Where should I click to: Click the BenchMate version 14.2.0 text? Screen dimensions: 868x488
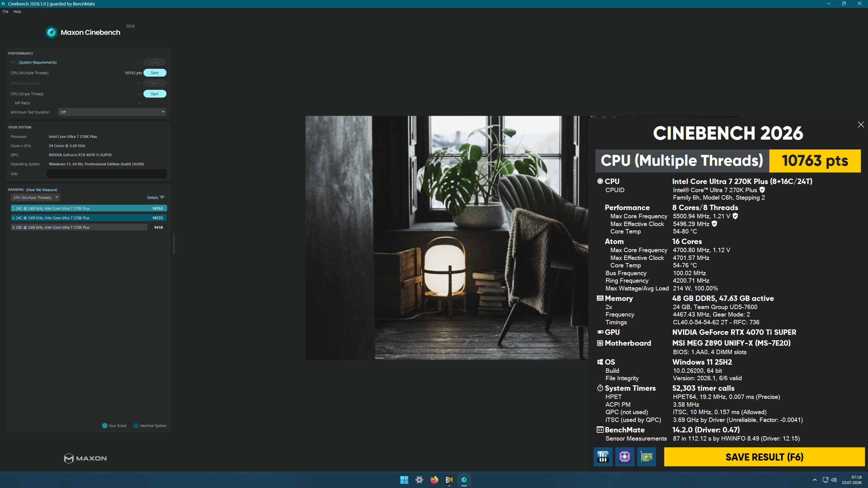706,430
